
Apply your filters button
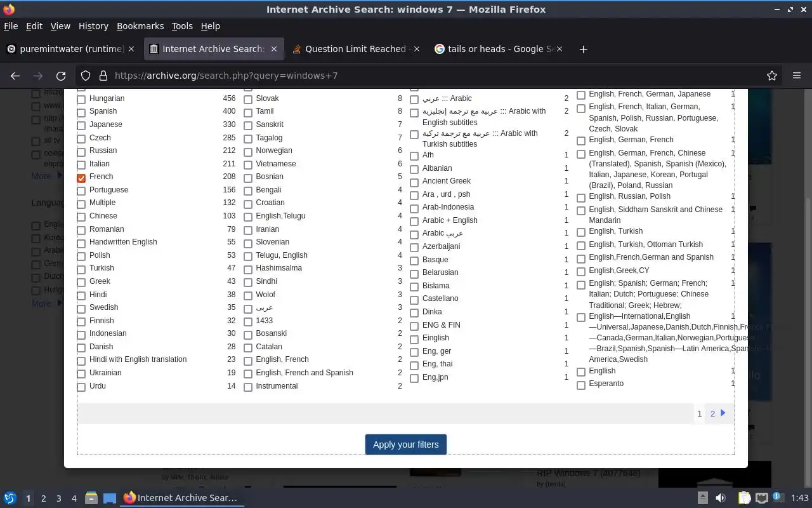click(406, 444)
